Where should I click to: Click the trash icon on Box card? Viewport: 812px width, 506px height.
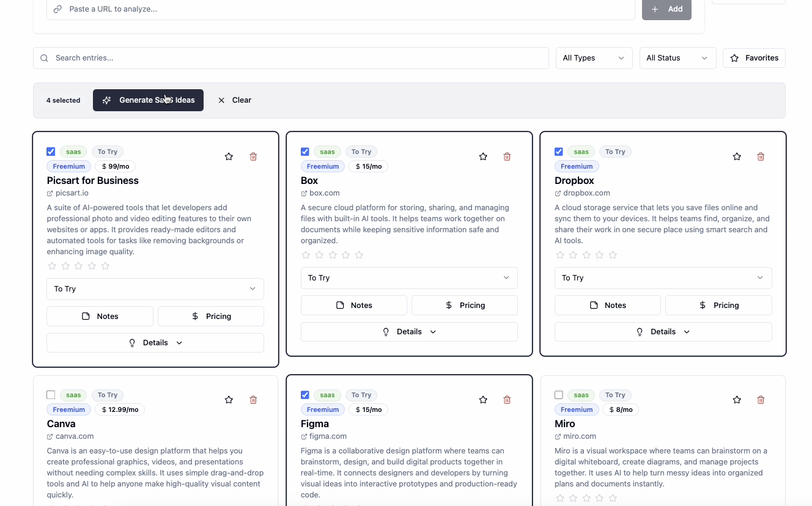tap(507, 156)
